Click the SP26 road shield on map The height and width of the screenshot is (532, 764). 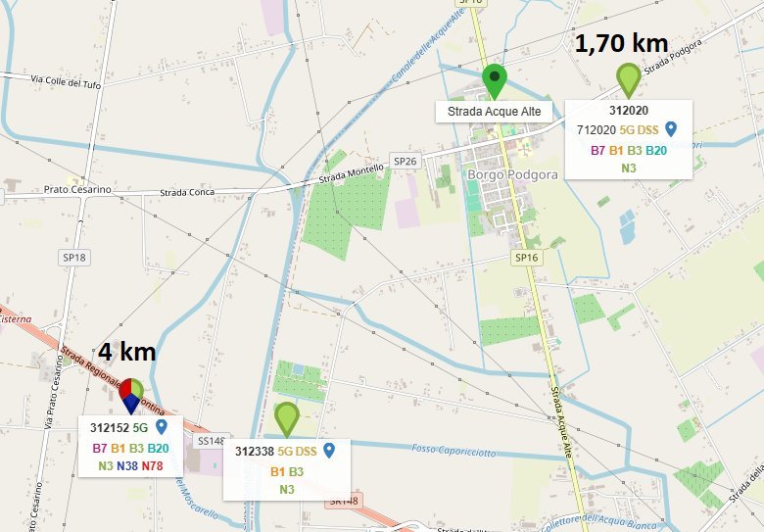(x=406, y=161)
